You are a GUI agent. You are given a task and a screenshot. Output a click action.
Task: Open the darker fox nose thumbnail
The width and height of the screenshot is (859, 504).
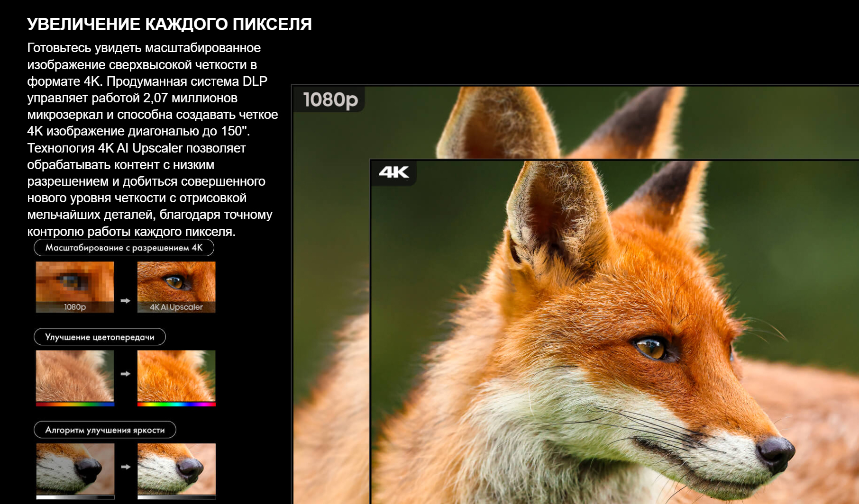(75, 468)
